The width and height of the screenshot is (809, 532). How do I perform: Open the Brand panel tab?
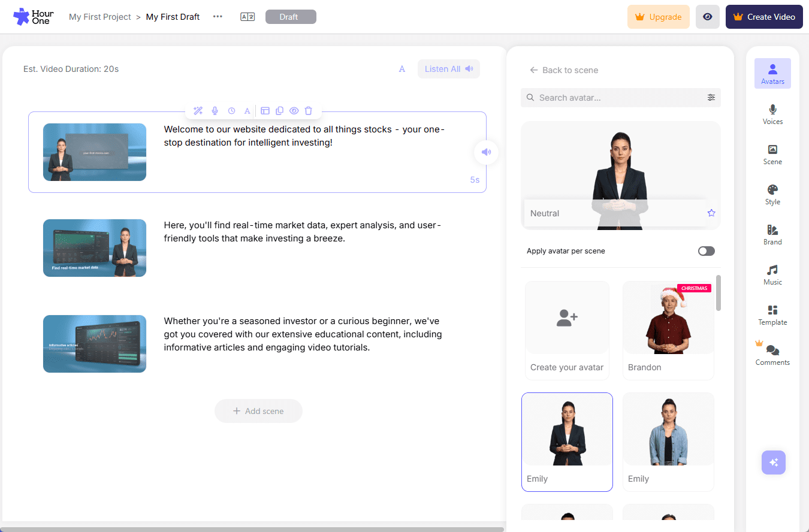click(772, 234)
